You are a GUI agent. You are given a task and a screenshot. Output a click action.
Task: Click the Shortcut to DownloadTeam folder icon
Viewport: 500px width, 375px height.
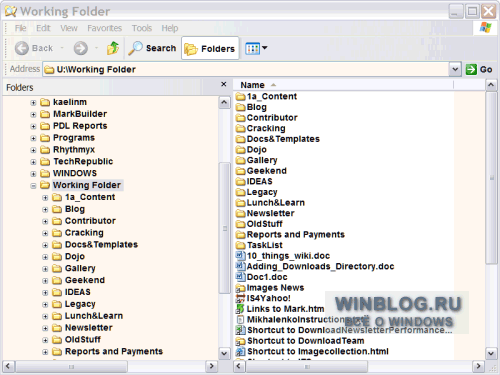pos(240,341)
